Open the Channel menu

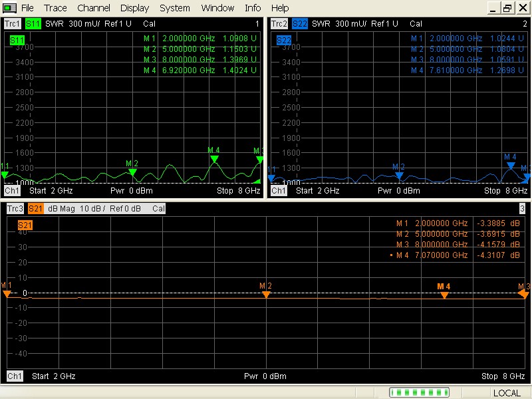tap(94, 8)
